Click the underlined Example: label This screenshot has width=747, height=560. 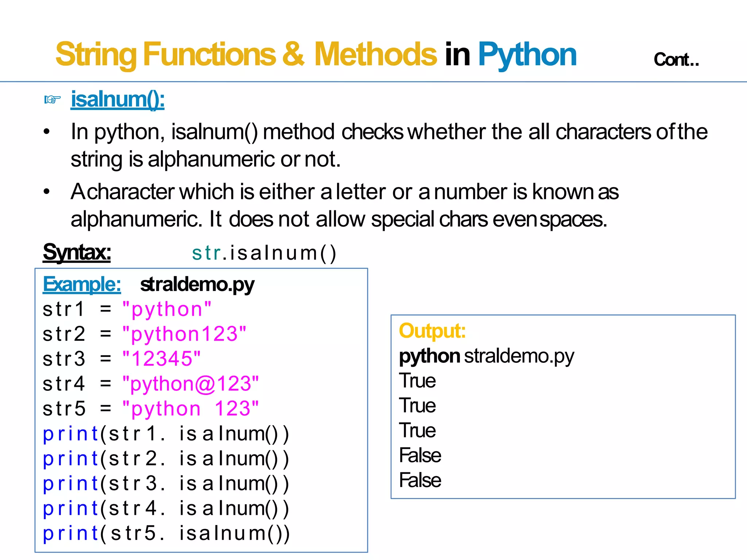[82, 284]
